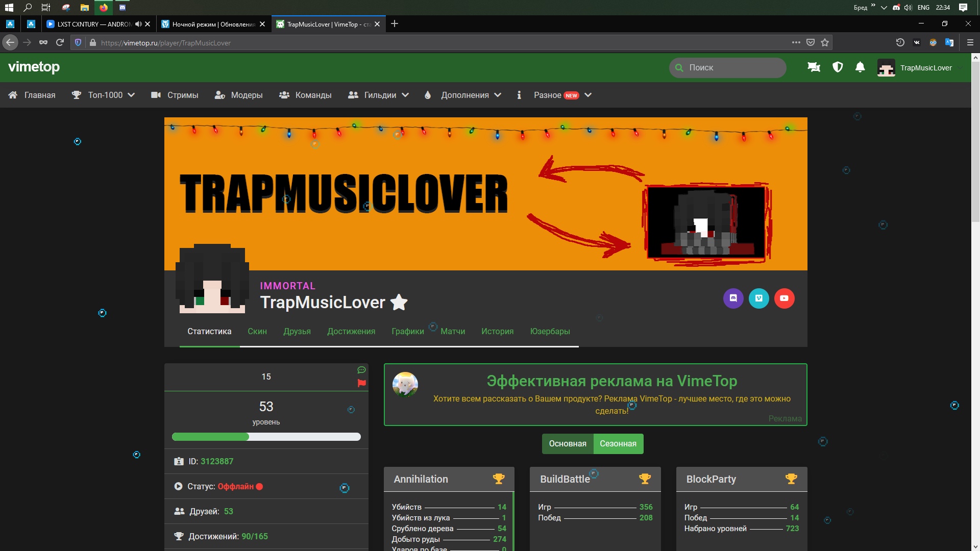Expand the Гильдии dropdown menu

378,95
